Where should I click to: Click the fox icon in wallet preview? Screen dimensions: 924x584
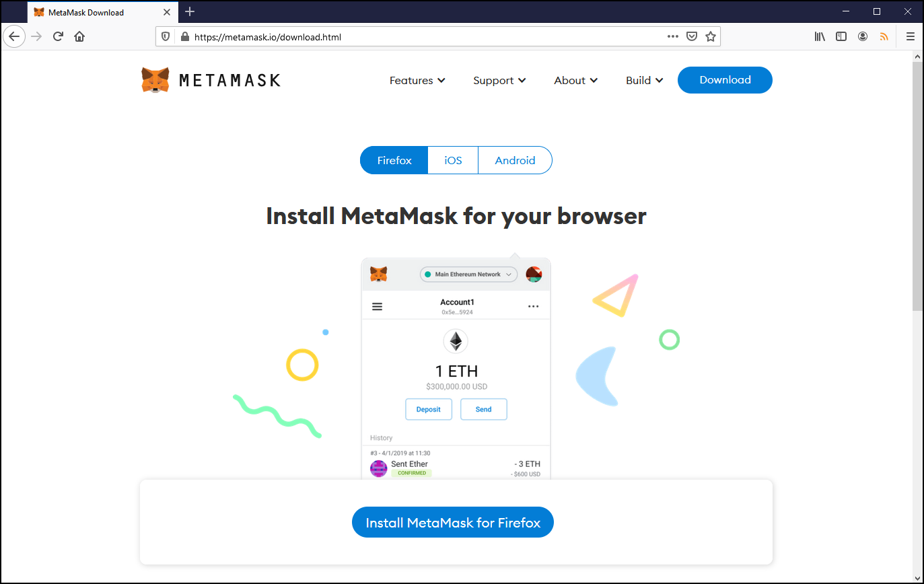tap(380, 274)
